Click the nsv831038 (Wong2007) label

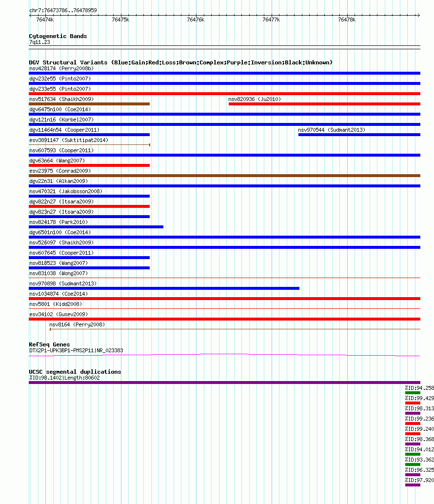coord(59,274)
